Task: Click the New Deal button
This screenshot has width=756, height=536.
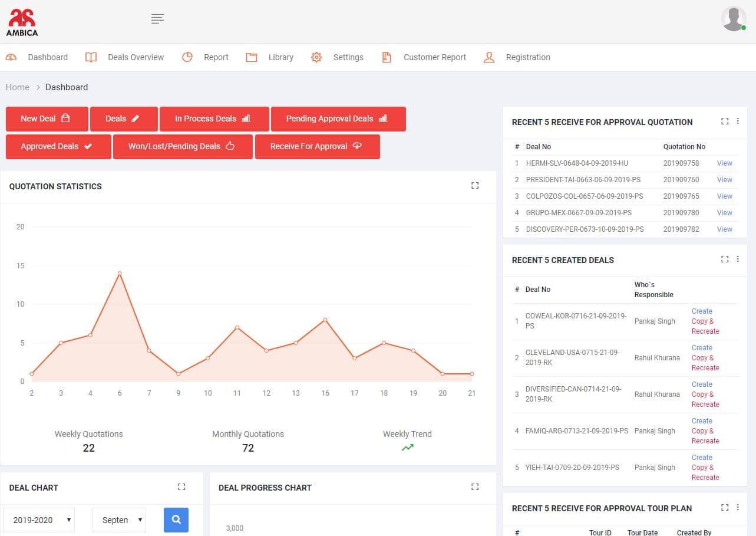Action: tap(47, 119)
